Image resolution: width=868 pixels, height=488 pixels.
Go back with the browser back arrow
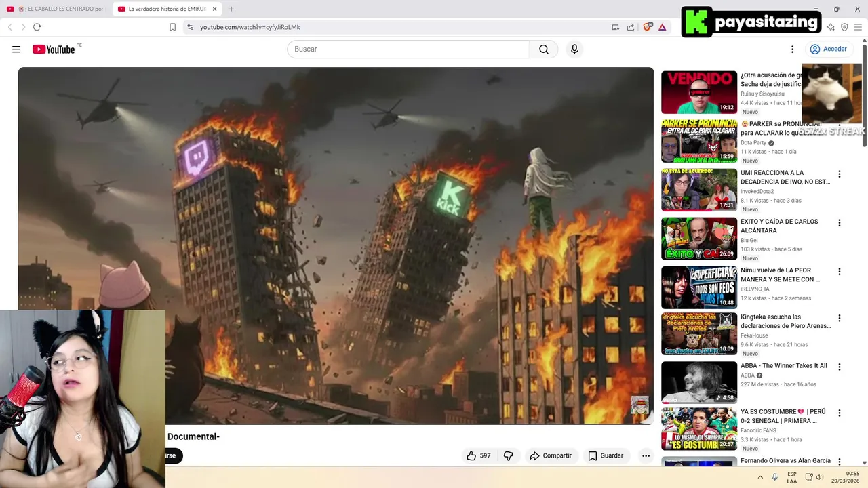click(9, 27)
